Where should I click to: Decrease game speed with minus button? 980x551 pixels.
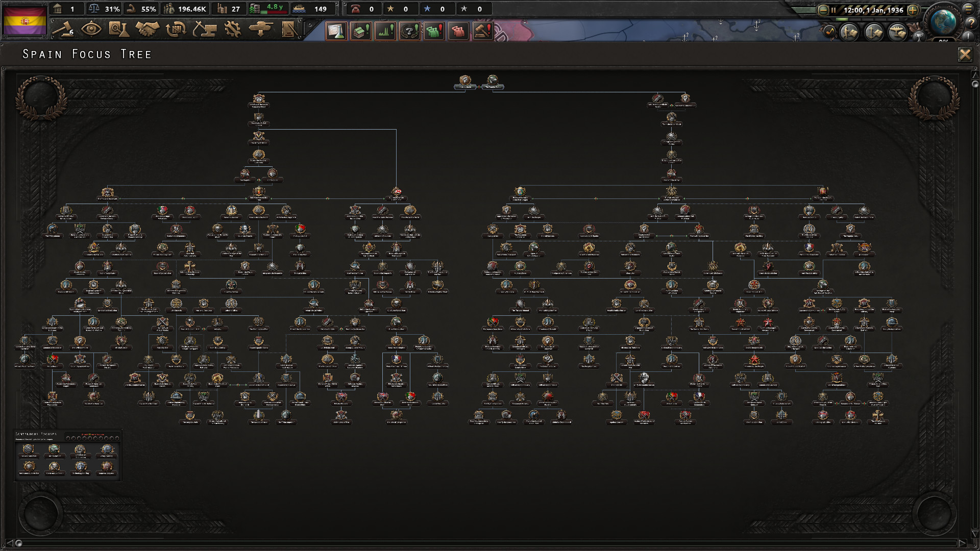(x=823, y=10)
